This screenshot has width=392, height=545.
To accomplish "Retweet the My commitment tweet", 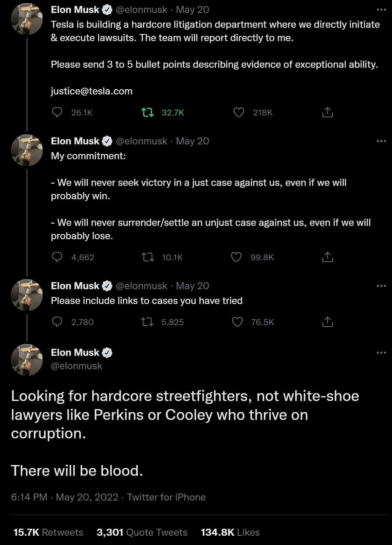I will [148, 257].
